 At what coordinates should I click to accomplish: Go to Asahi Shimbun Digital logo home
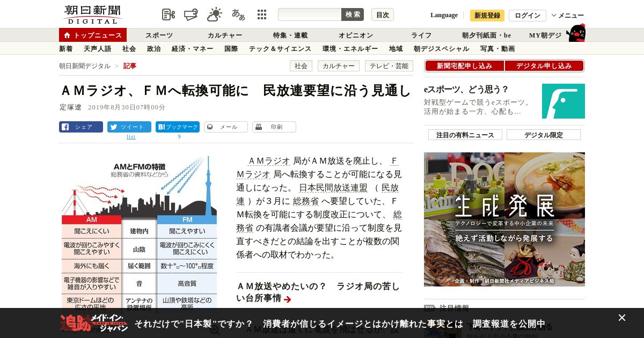(x=92, y=14)
